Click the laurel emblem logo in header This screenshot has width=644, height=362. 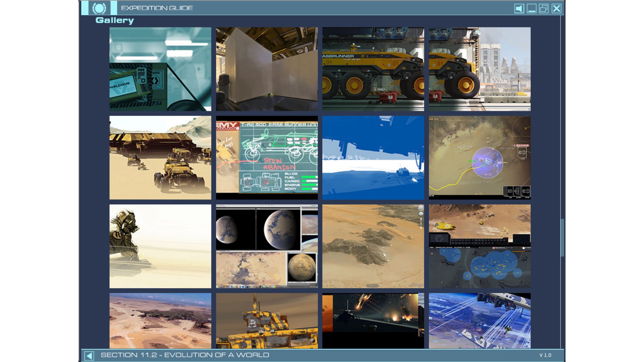[x=99, y=8]
